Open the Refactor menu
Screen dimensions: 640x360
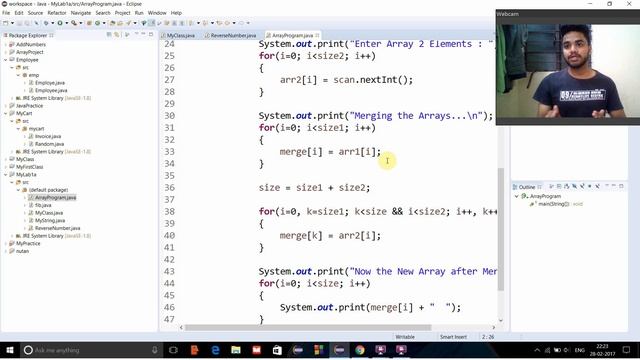[x=57, y=13]
